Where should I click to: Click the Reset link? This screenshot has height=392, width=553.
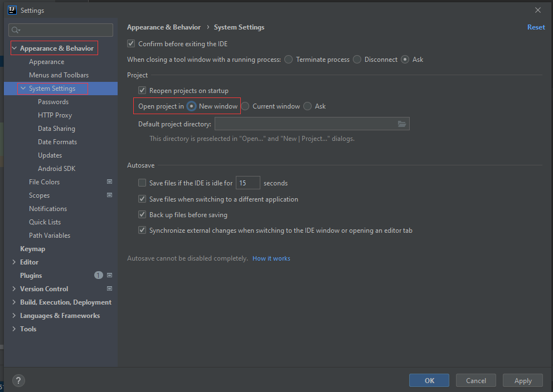click(x=536, y=27)
